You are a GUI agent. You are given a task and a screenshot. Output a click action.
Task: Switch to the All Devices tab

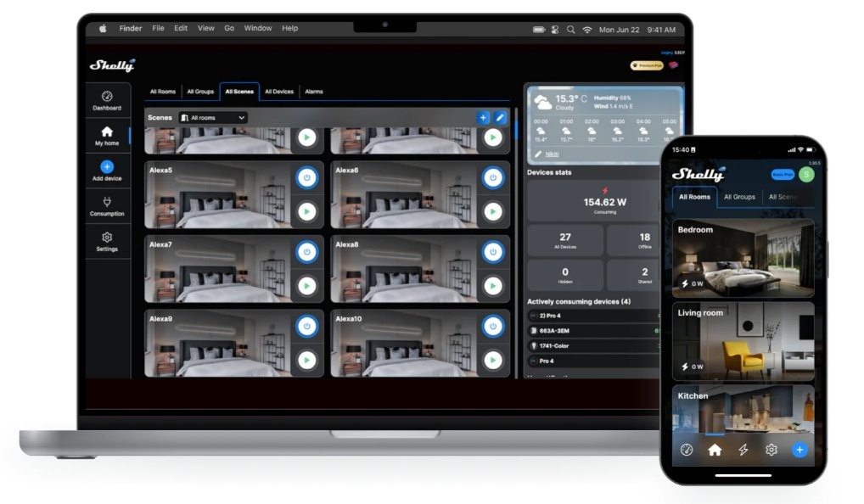[279, 92]
